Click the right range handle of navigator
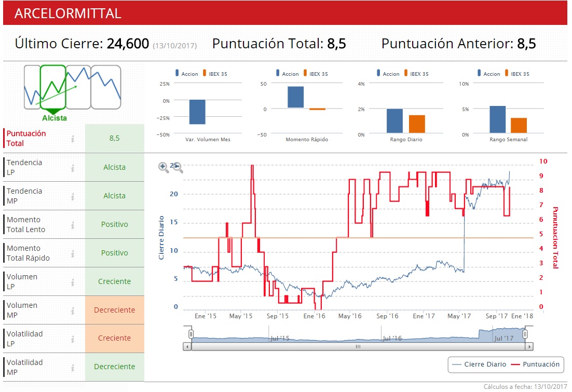Screen dimensions: 572x392 [525, 334]
